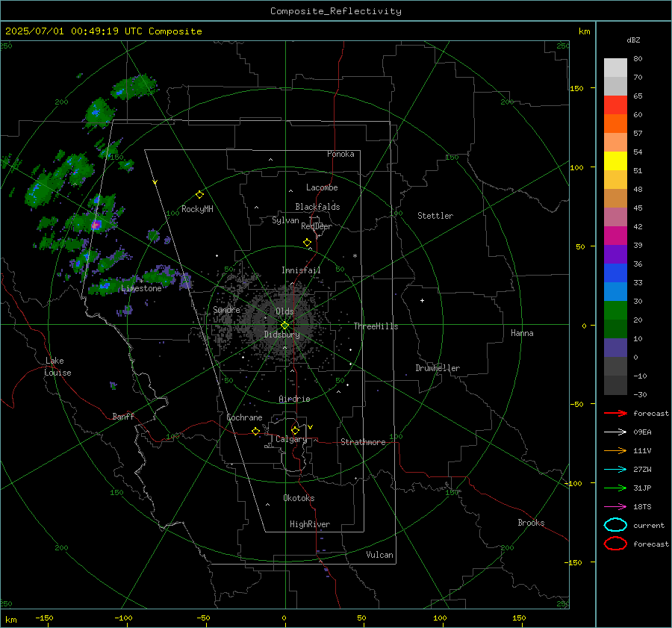This screenshot has height=628, width=672.
Task: Click the bright yellow 54 dBZ swatch
Action: pyautogui.click(x=615, y=161)
